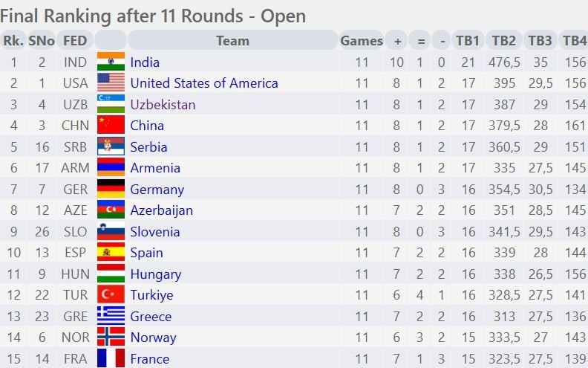Image resolution: width=588 pixels, height=368 pixels.
Task: Click the Games column header
Action: point(362,41)
